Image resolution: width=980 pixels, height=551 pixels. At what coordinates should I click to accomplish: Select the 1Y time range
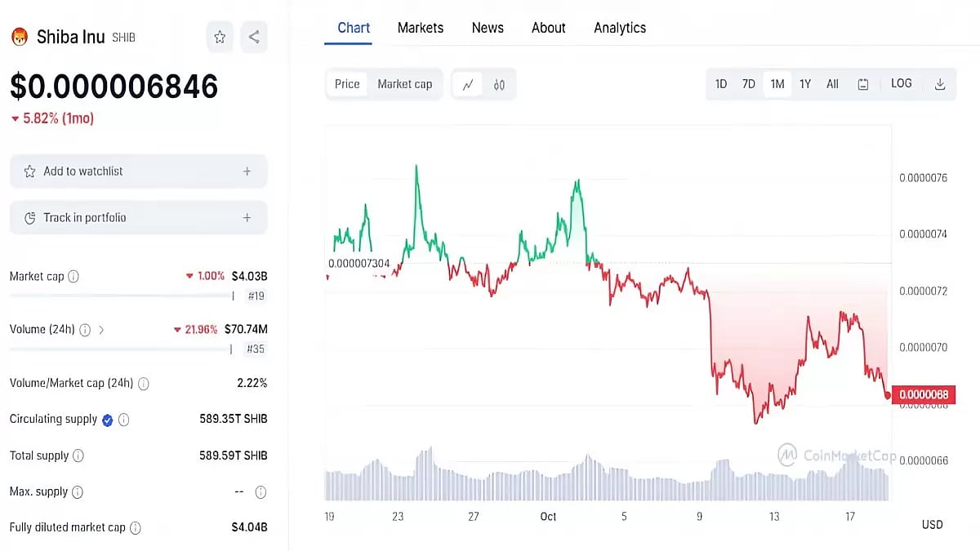click(x=805, y=84)
